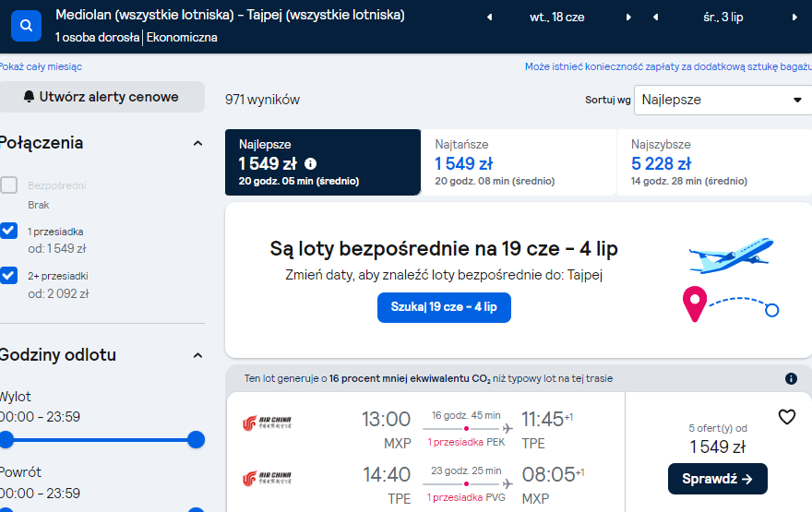Switch to the Najszybsze tab
This screenshot has height=512, width=812.
[714, 162]
